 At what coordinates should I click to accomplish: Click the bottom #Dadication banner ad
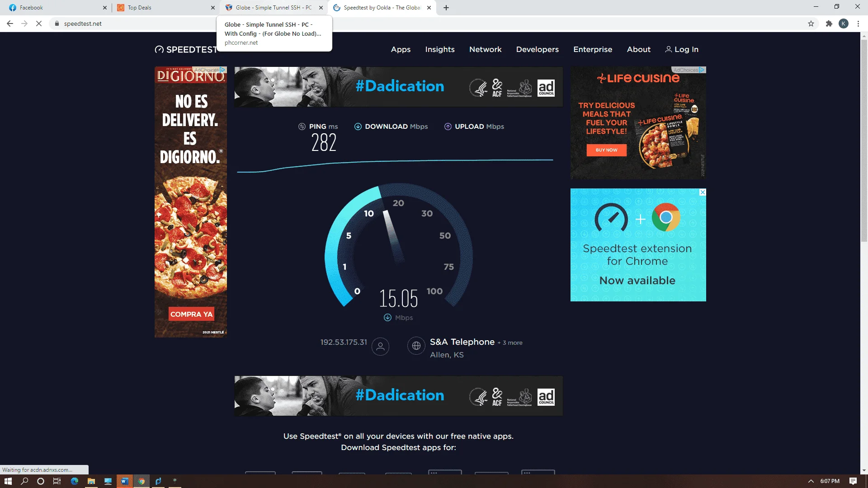click(398, 396)
